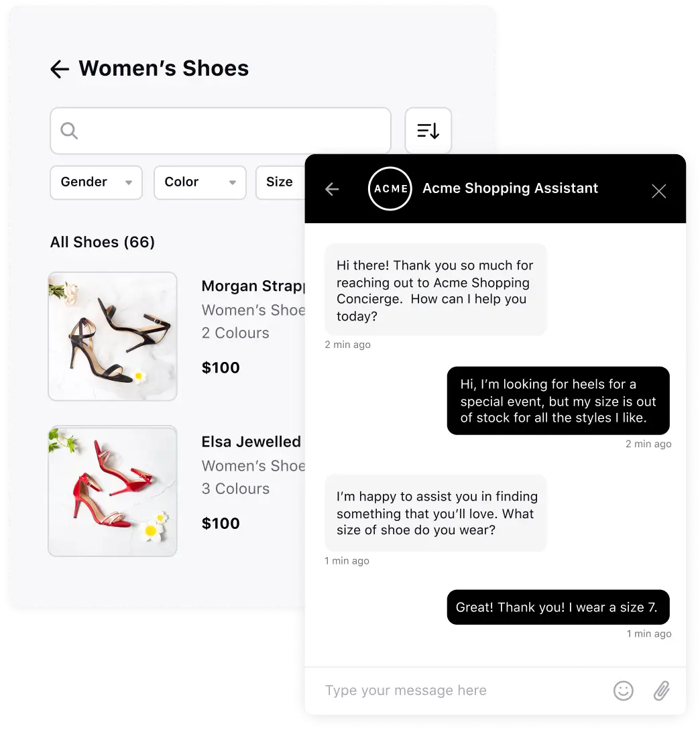700x730 pixels.
Task: Open the Morgan Strappy product title
Action: point(253,286)
